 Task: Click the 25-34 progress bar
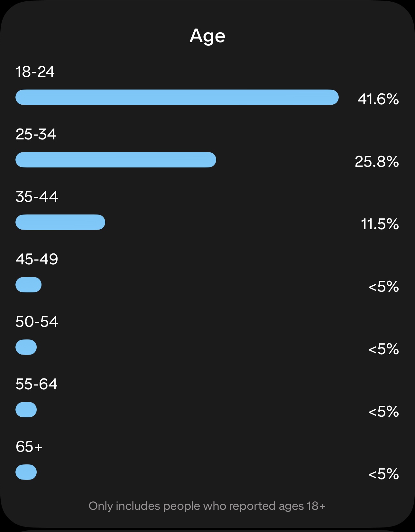point(116,160)
